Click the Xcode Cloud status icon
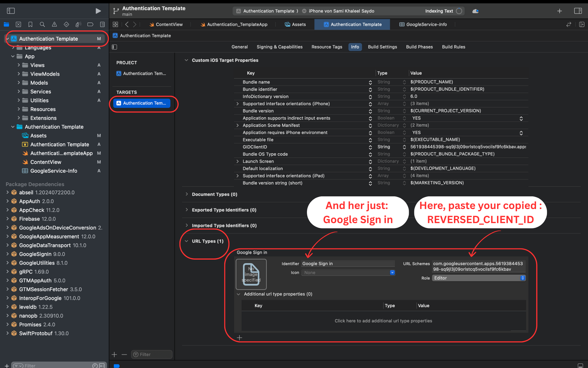Viewport: 588px width, 368px height. pyautogui.click(x=475, y=11)
